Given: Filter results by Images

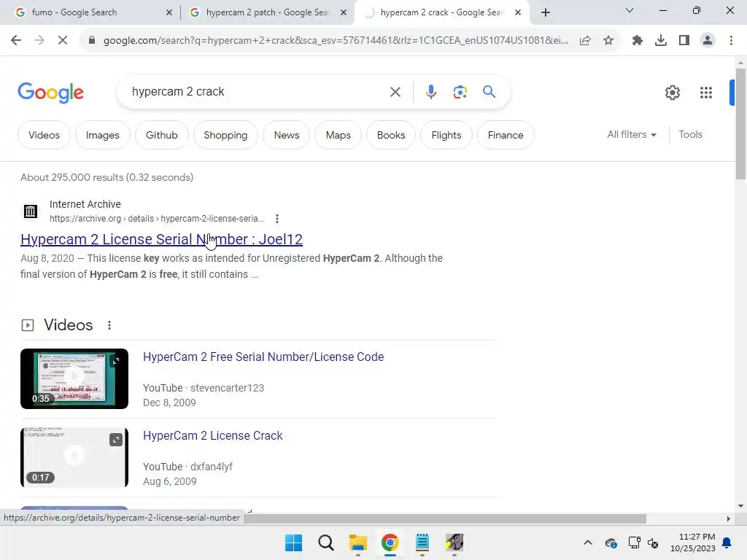Looking at the screenshot, I should coord(102,135).
